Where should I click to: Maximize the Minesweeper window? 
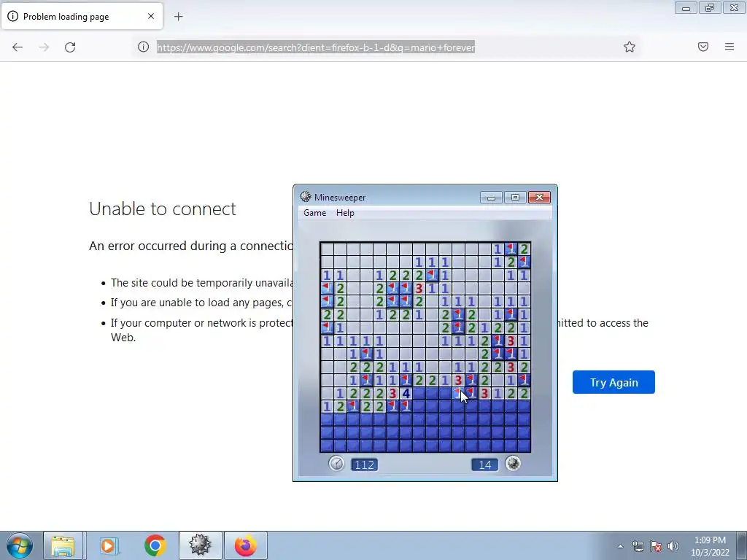515,197
